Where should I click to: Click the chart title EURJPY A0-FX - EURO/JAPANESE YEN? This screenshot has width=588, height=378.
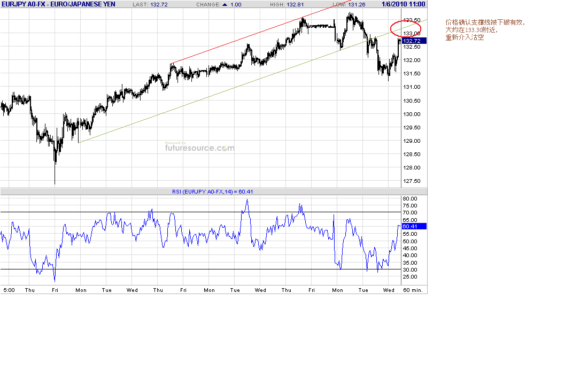(58, 4)
